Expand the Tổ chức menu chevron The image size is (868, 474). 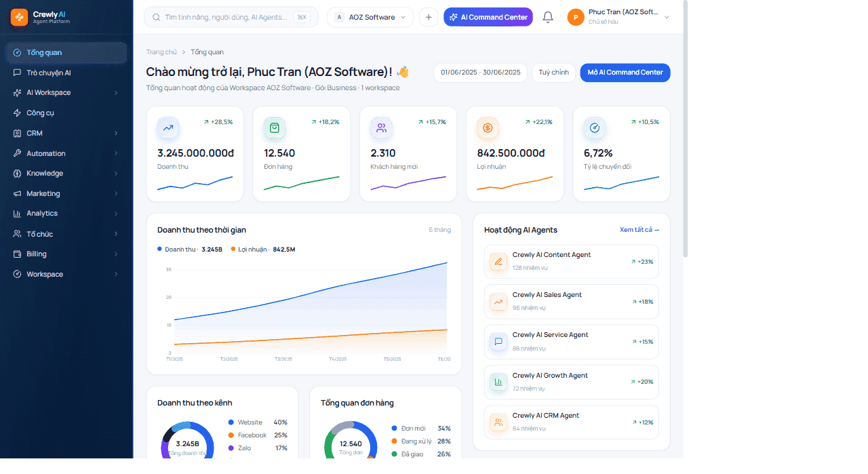[x=116, y=234]
